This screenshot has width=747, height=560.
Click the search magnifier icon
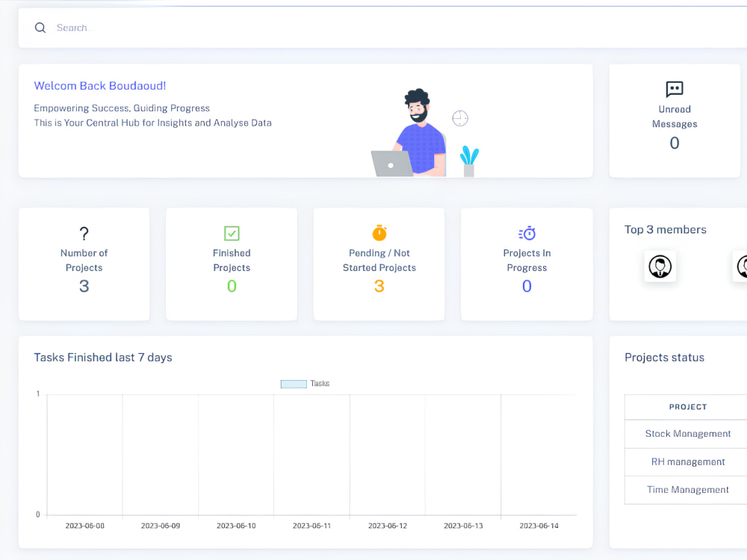coord(40,28)
